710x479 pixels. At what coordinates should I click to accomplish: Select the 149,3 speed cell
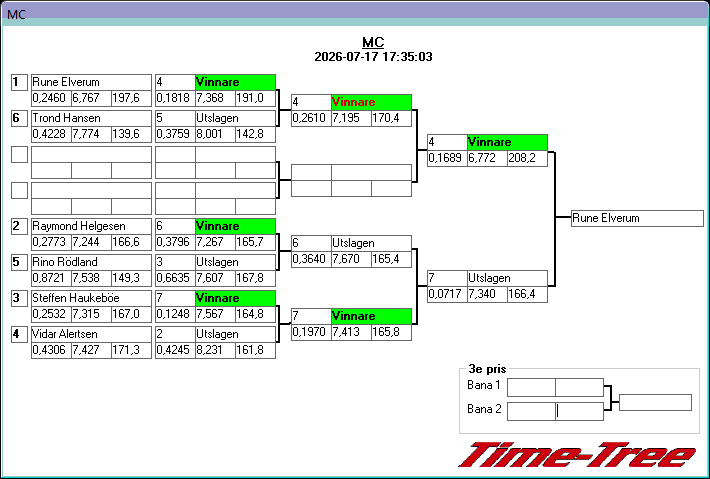coord(132,278)
